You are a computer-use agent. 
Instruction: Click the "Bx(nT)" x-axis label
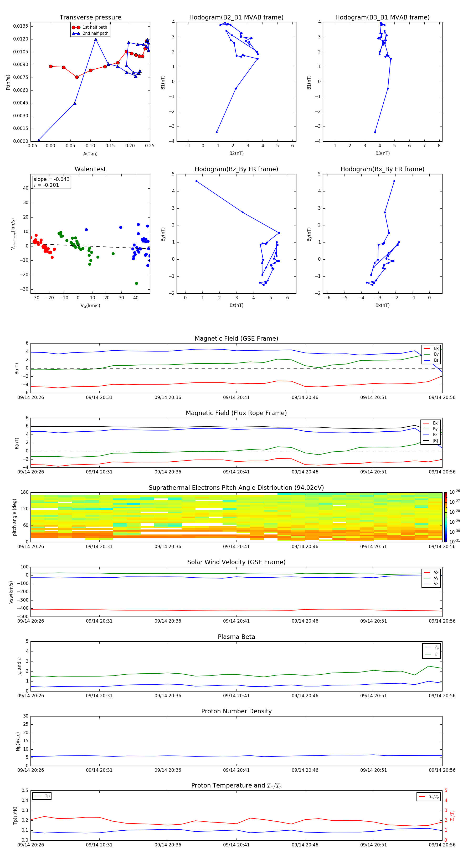coord(382,305)
